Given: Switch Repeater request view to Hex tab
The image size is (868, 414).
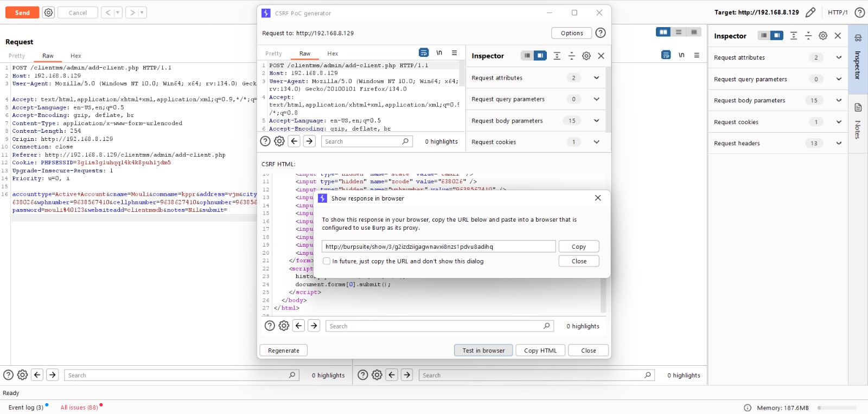Looking at the screenshot, I should click(75, 56).
